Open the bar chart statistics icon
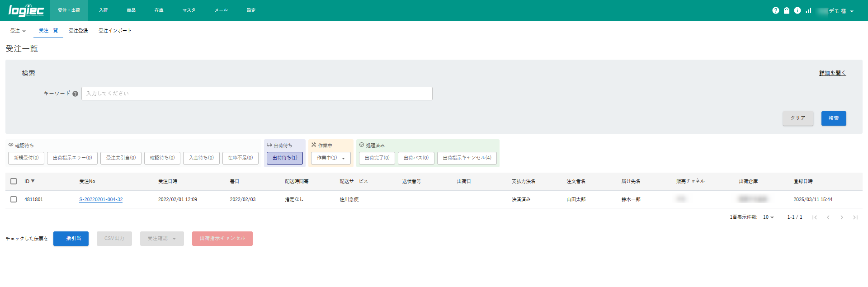Viewport: 868px width, 287px height. point(808,10)
